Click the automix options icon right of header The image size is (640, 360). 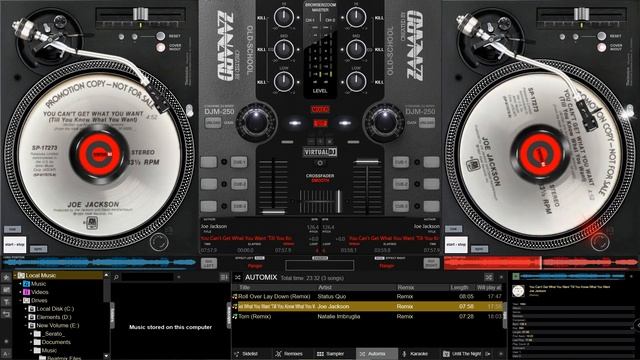489,278
